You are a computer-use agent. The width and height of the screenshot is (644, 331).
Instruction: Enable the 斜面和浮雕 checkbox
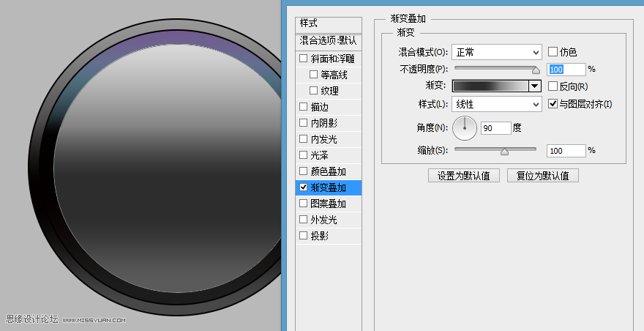tap(303, 59)
